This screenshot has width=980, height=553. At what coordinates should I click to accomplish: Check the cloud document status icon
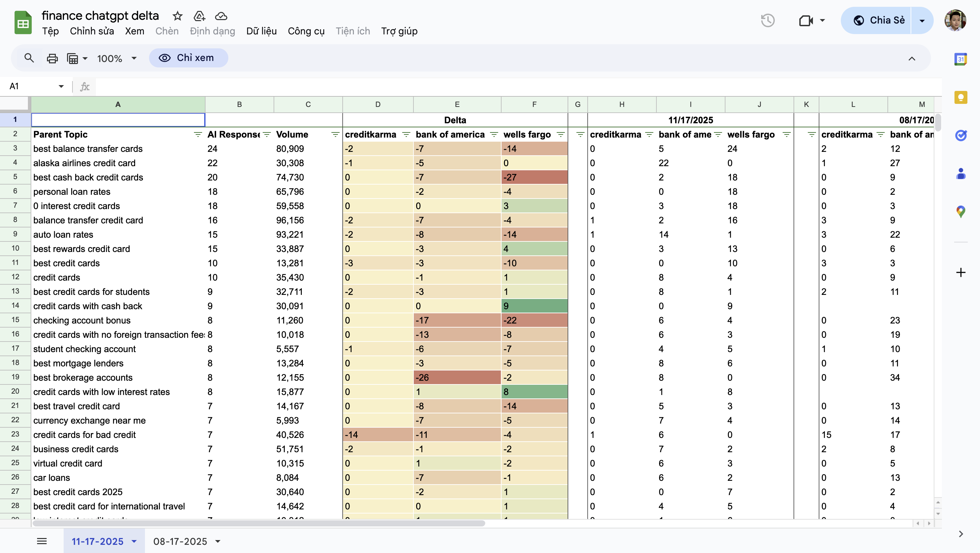(x=221, y=16)
